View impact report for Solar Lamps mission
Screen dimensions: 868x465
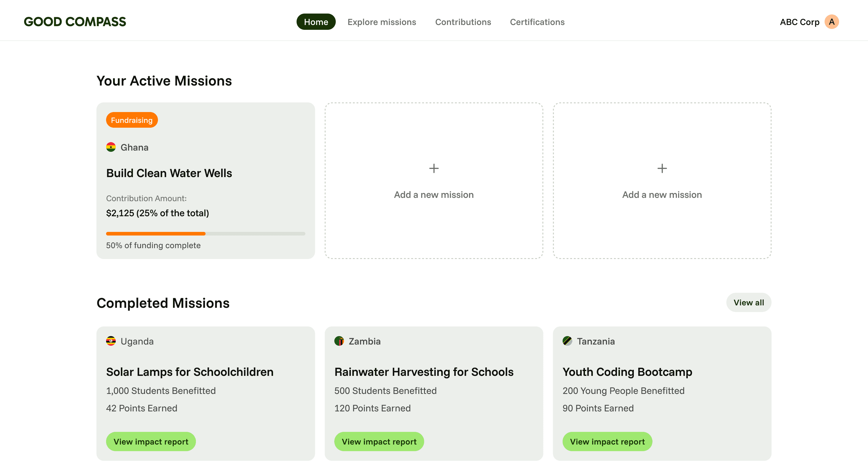point(151,442)
